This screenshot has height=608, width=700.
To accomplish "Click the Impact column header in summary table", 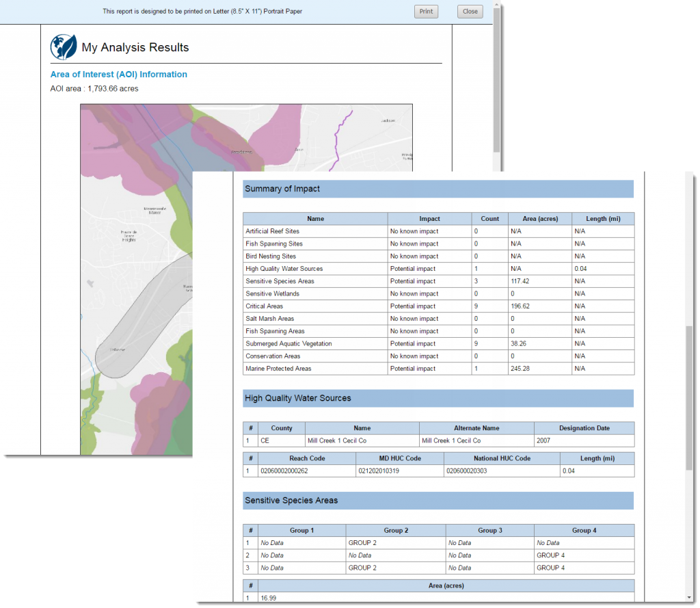I will [x=429, y=219].
